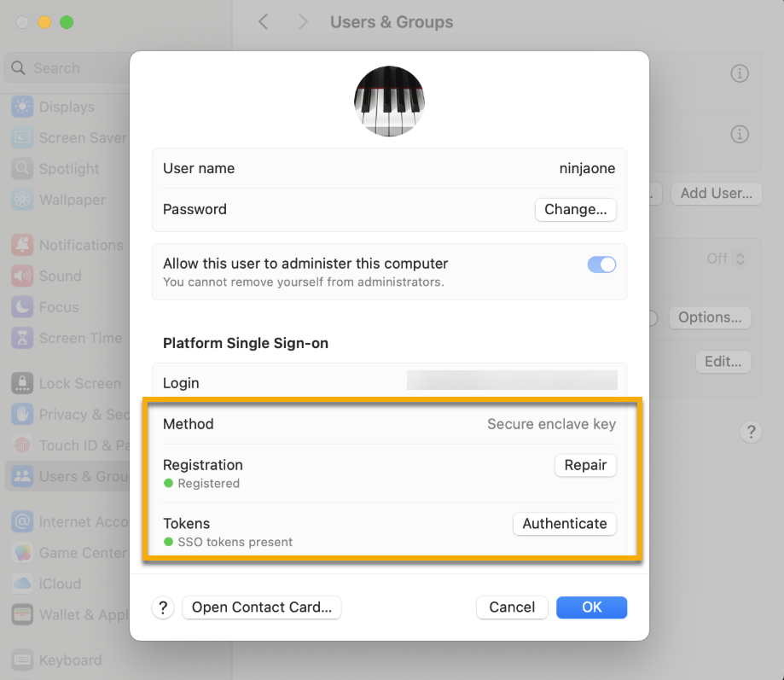
Task: Disable the administer this computer toggle
Action: [x=601, y=264]
